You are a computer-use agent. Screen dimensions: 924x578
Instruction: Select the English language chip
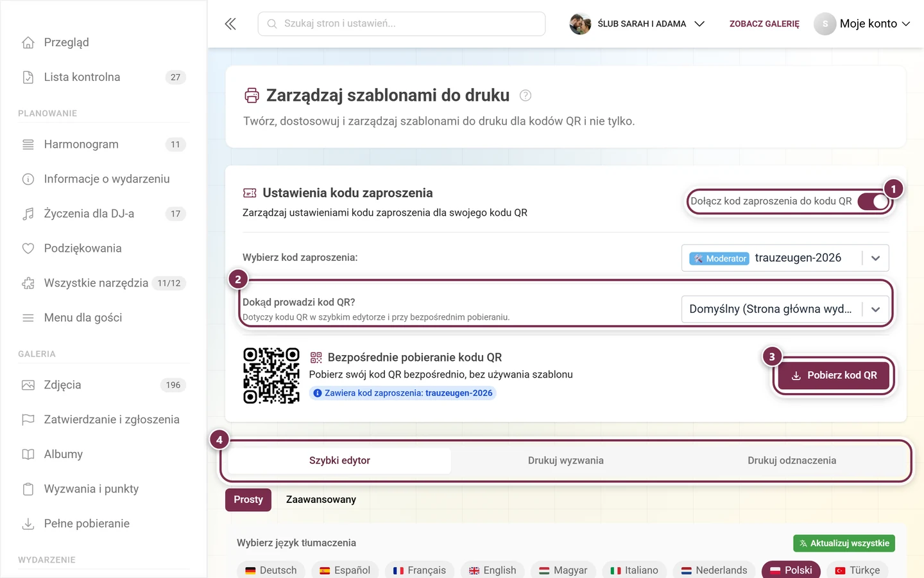[493, 570]
